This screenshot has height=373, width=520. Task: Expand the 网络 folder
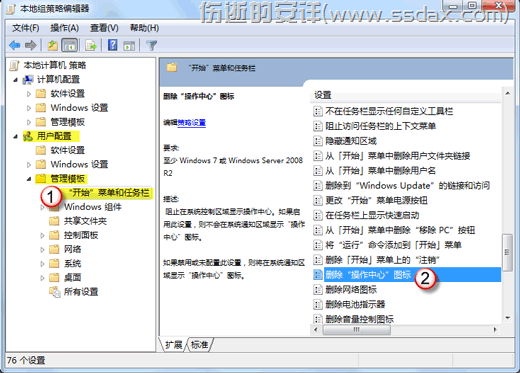(x=42, y=249)
